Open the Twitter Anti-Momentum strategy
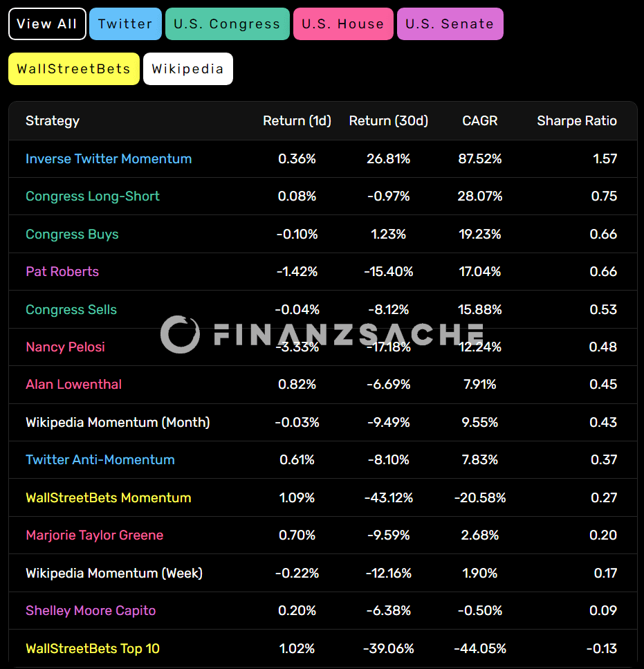Screen dimensions: 644x669 (100, 459)
